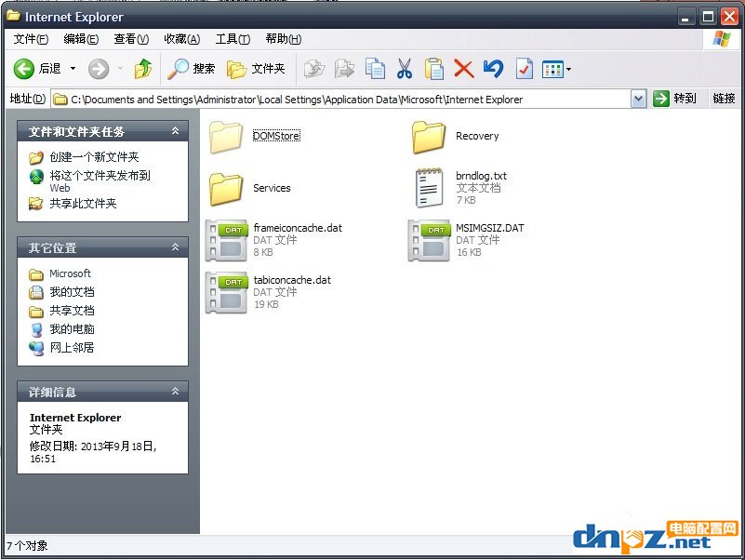Click the Network Places icon in sidebar
Viewport: 745px width, 560px height.
[36, 349]
